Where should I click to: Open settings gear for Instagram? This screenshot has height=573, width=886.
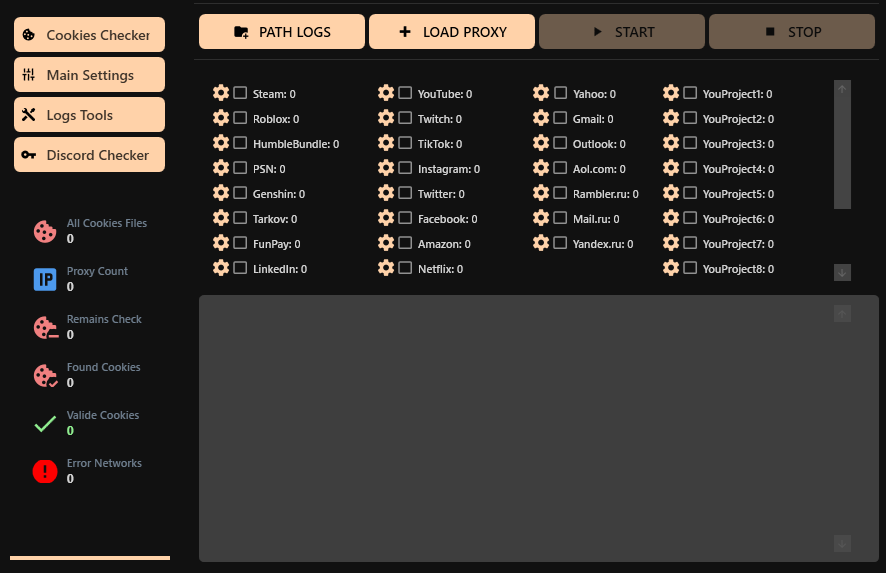click(x=386, y=168)
